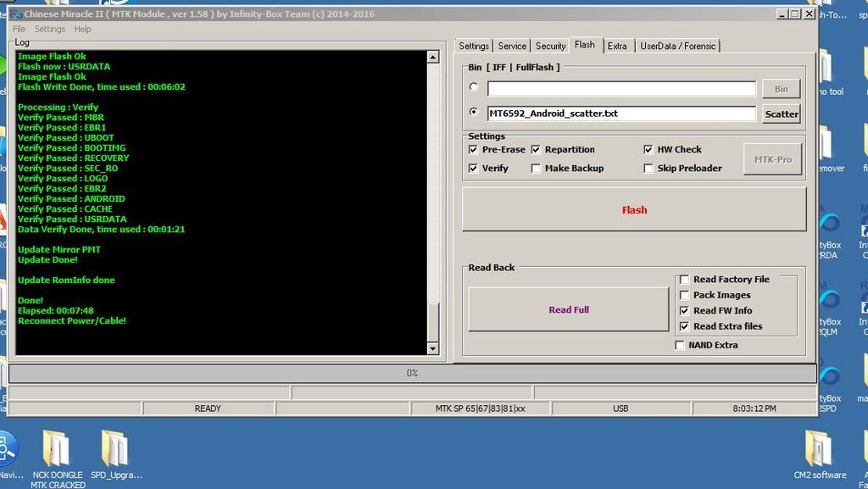Open the SPD_Upgra... desktop folder
This screenshot has height=489, width=868.
pyautogui.click(x=115, y=448)
